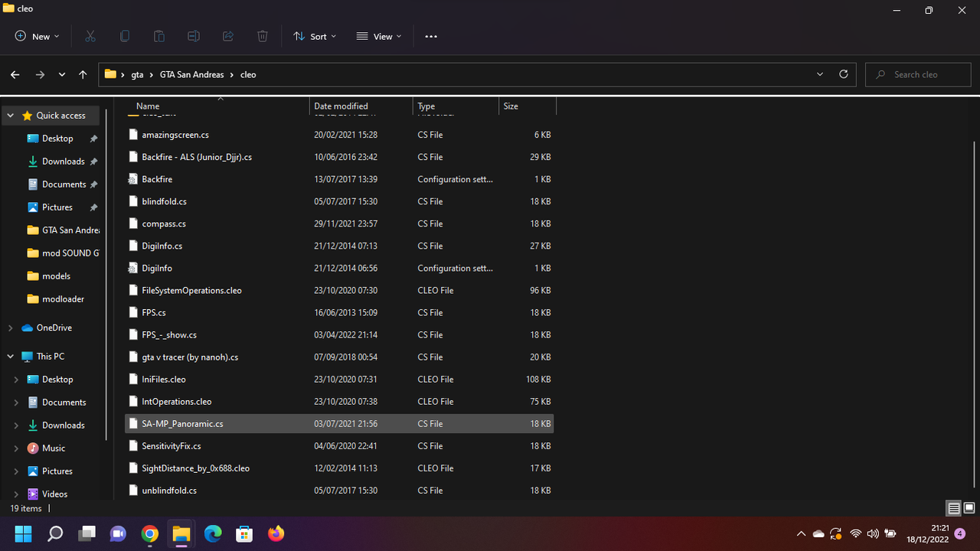Sort by Date modified column header
Screen dimensions: 980x551
tap(361, 106)
